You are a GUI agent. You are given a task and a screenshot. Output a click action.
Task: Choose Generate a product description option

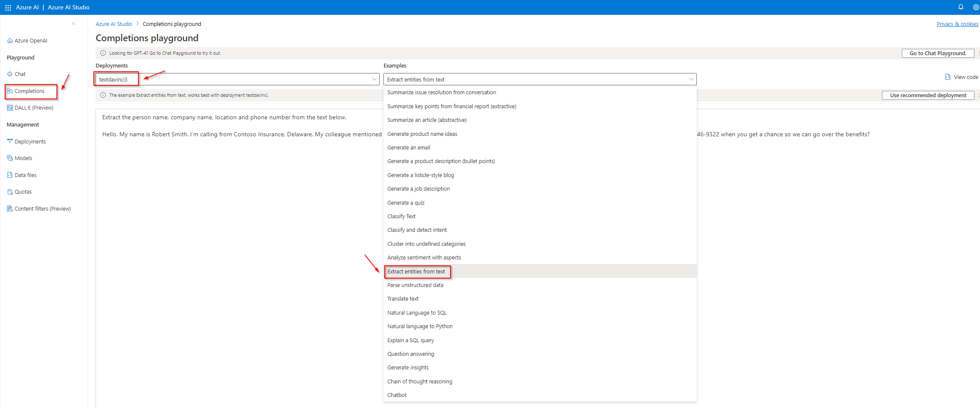pyautogui.click(x=540, y=161)
